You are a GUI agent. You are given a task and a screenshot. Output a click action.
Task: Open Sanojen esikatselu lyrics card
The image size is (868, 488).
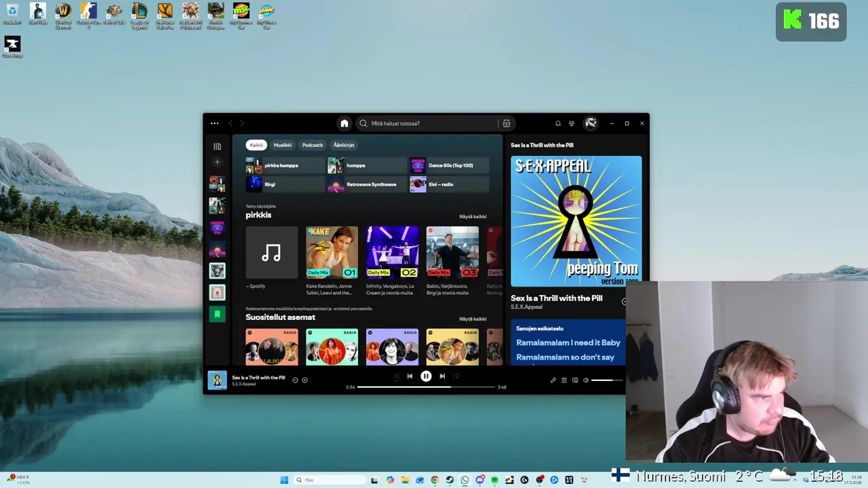pos(568,342)
